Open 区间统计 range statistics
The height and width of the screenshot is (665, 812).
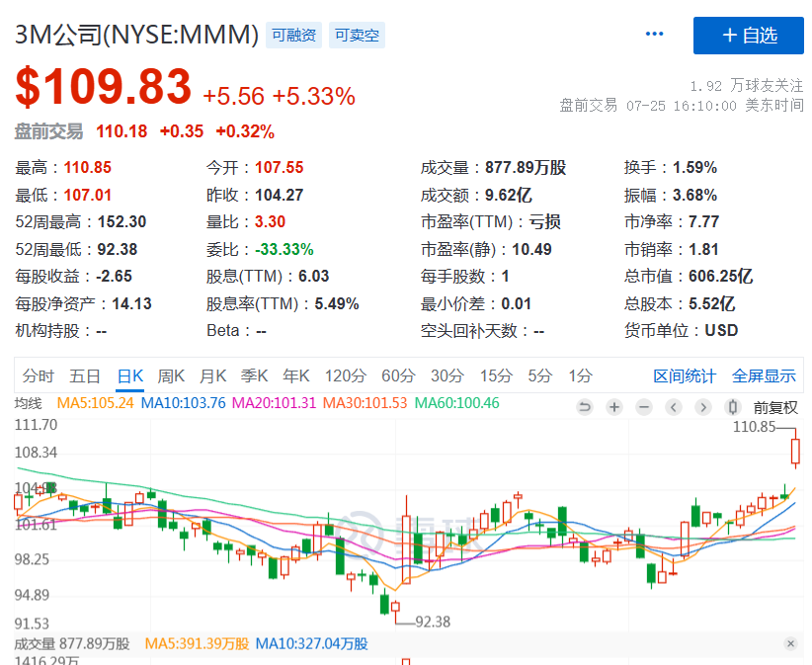[685, 376]
